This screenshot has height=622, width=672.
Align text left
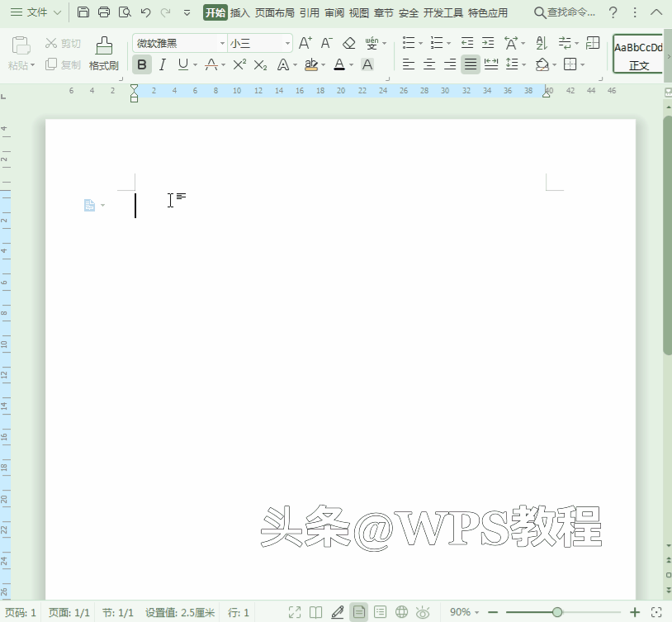[x=409, y=64]
